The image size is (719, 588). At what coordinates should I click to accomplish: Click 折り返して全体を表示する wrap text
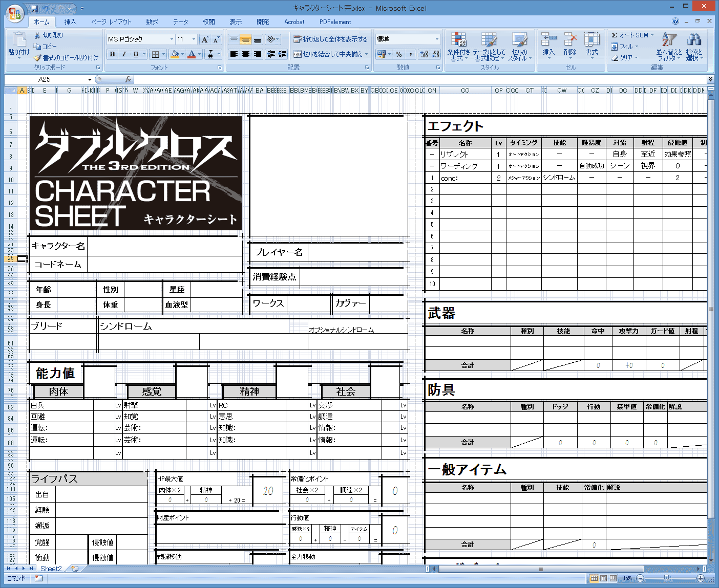[x=330, y=39]
